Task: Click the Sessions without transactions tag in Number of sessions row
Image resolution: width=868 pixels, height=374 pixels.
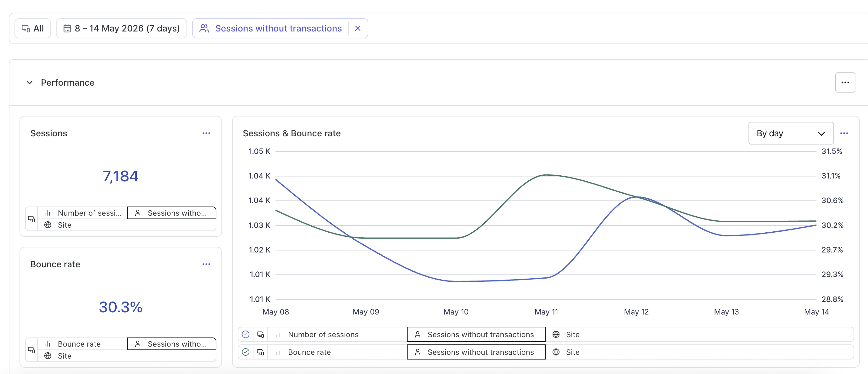Action: coord(476,334)
